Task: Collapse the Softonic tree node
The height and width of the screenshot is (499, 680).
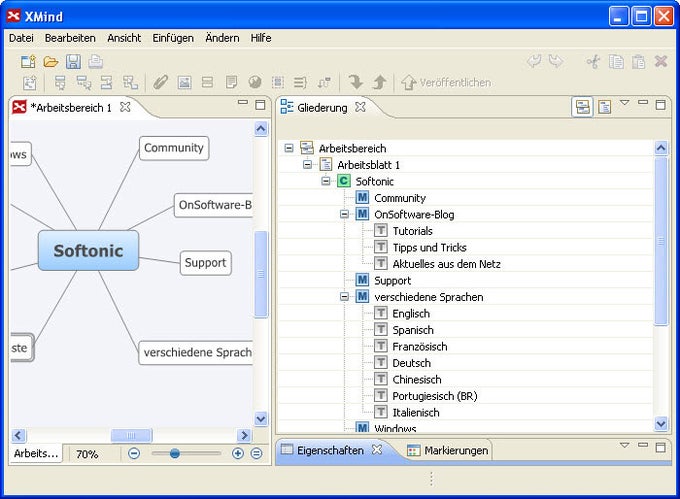Action: click(325, 181)
